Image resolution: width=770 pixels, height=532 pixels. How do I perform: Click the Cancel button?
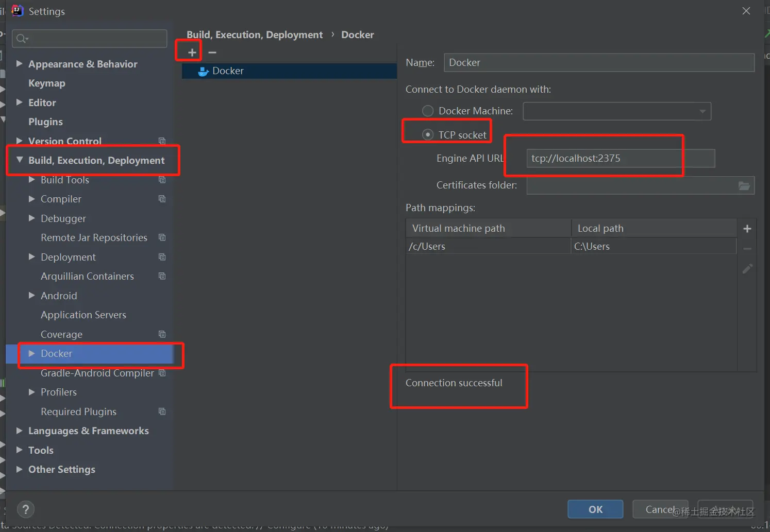[660, 509]
